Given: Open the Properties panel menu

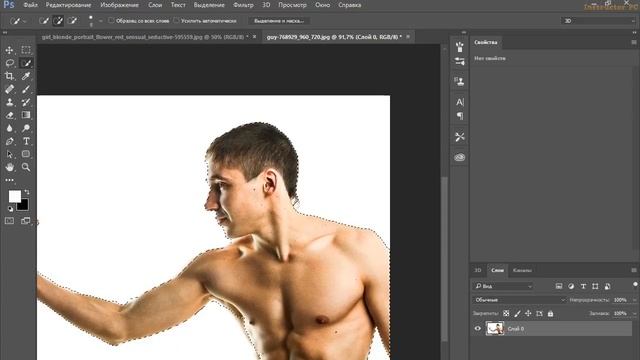Looking at the screenshot, I should (634, 42).
